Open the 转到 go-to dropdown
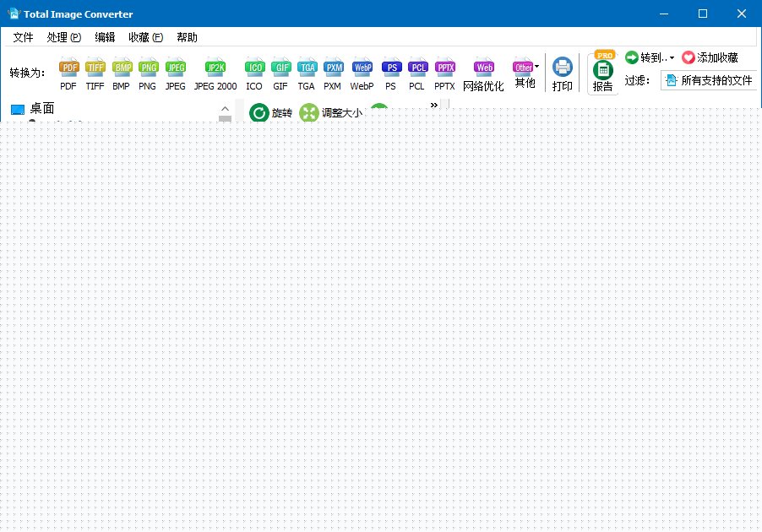The width and height of the screenshot is (762, 532). [650, 57]
